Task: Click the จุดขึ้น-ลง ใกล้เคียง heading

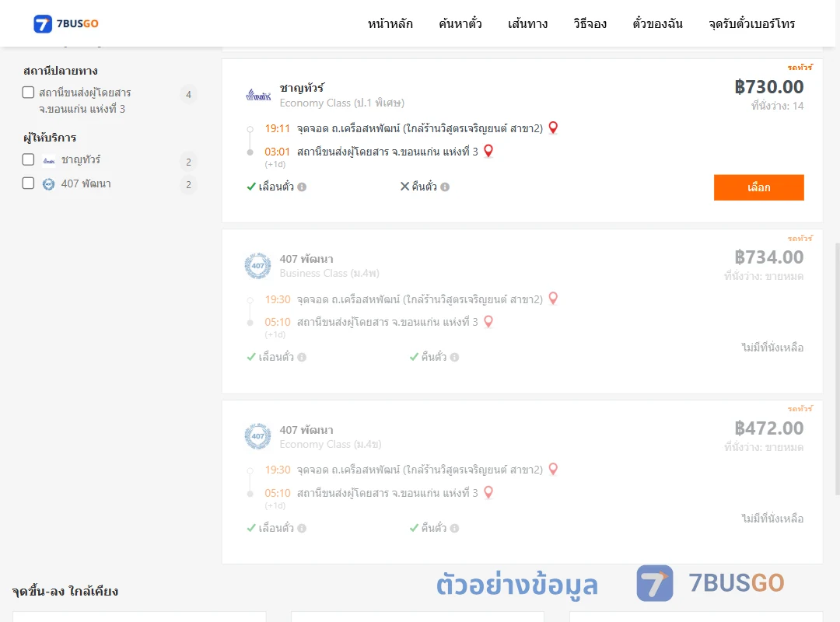Action: click(65, 591)
